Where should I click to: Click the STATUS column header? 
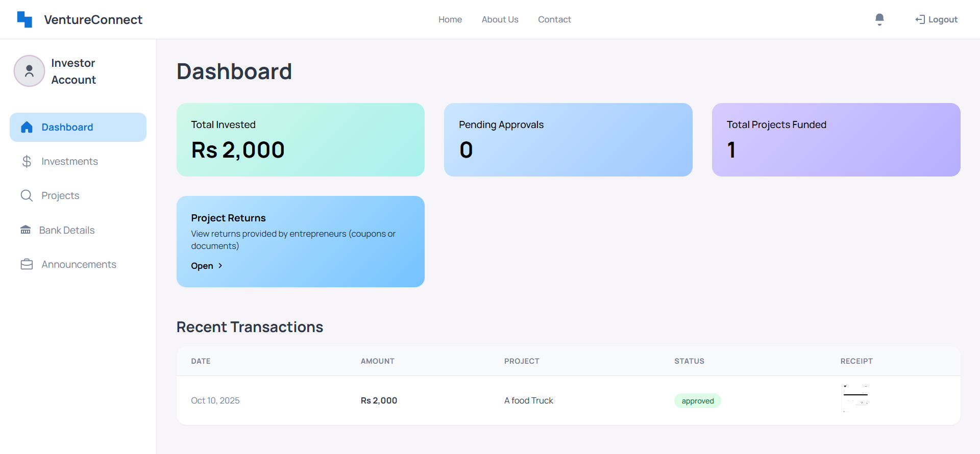click(689, 361)
